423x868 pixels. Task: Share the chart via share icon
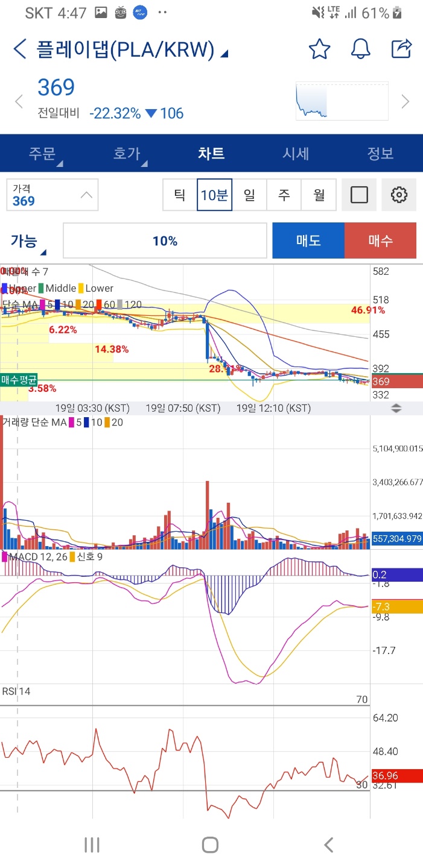(402, 48)
